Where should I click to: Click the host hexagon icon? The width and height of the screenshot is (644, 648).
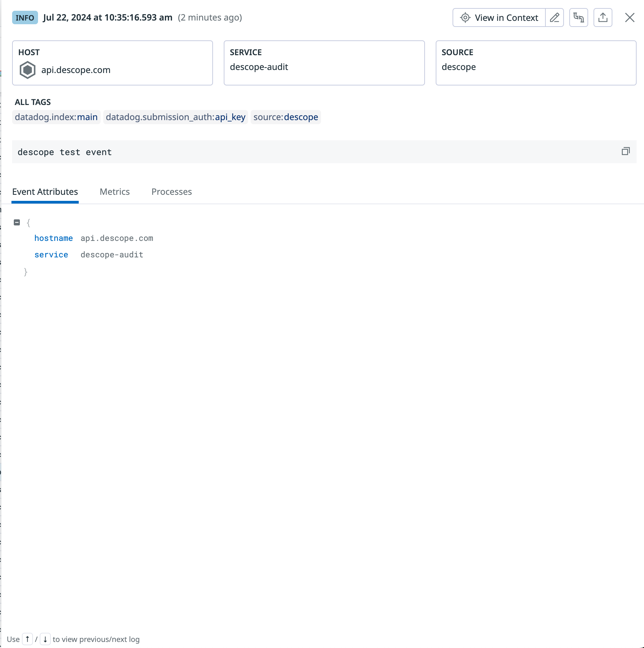[27, 69]
